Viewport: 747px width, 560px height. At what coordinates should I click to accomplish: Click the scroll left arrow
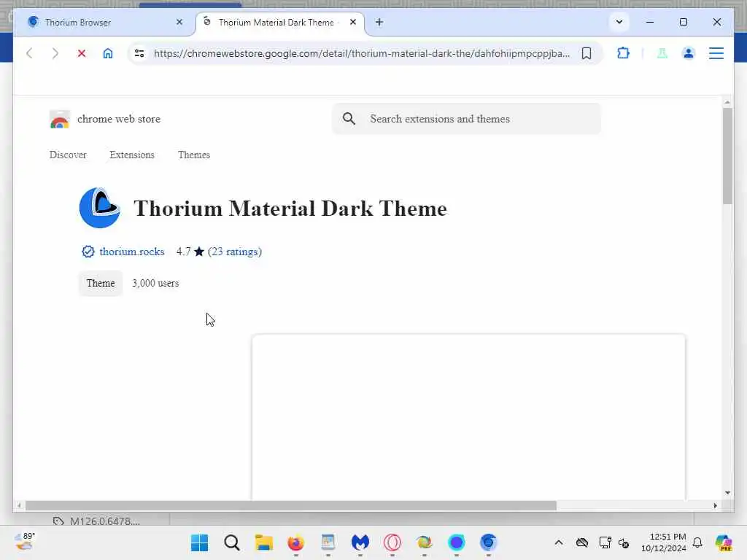pyautogui.click(x=18, y=506)
